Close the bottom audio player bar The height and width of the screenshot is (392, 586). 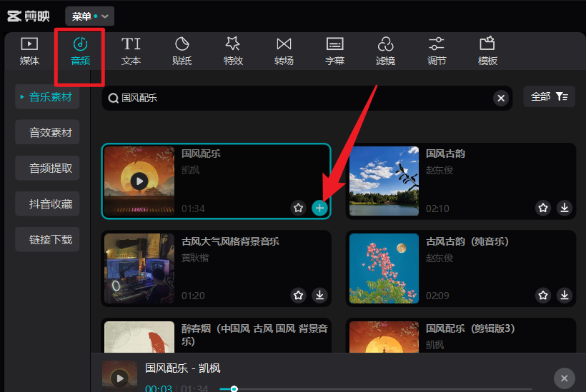click(565, 378)
